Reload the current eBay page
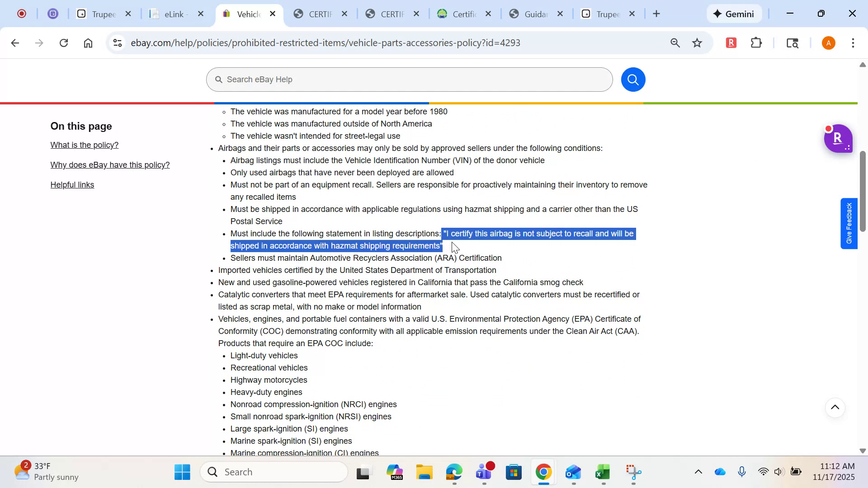 pos(64,42)
